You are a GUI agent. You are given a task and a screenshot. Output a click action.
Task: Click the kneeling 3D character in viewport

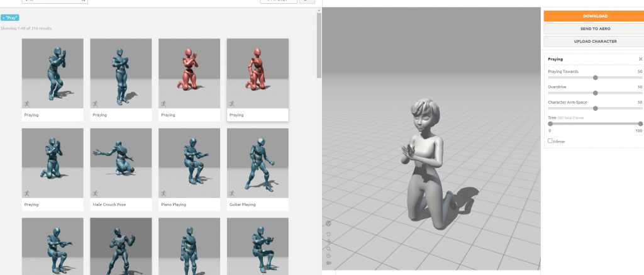click(x=427, y=164)
